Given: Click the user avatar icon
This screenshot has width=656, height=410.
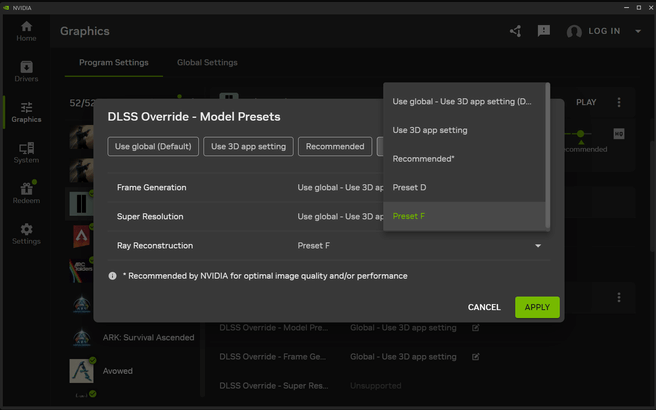Looking at the screenshot, I should [574, 31].
